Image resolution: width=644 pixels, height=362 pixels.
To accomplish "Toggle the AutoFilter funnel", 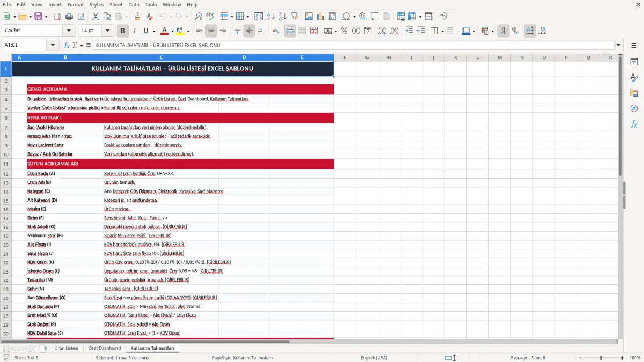I will click(x=294, y=17).
